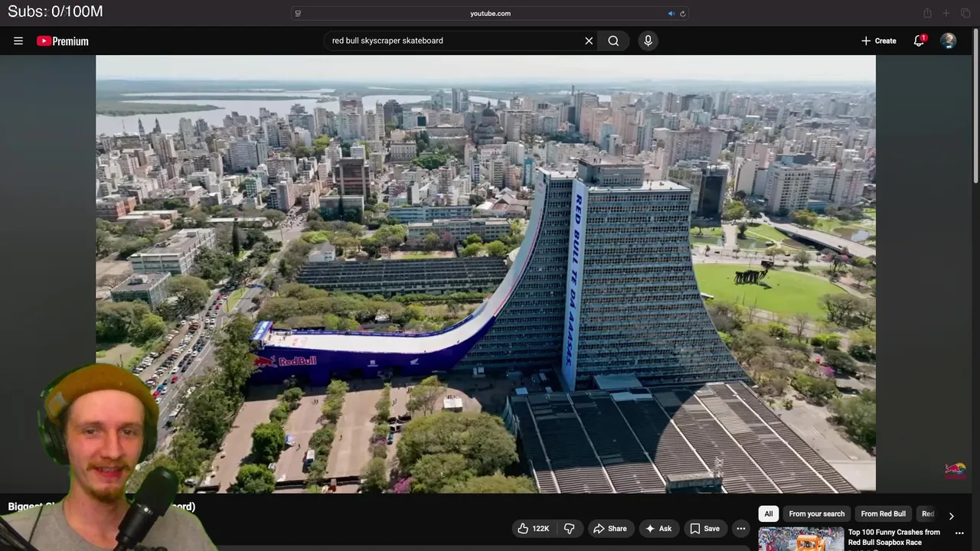Show more filter chips with right chevron
980x551 pixels.
point(951,515)
